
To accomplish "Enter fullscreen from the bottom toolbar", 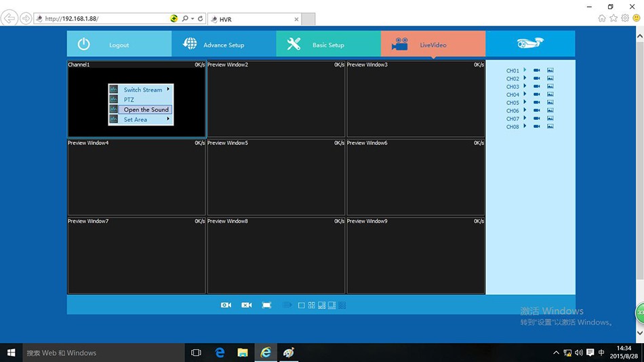I will 266,305.
